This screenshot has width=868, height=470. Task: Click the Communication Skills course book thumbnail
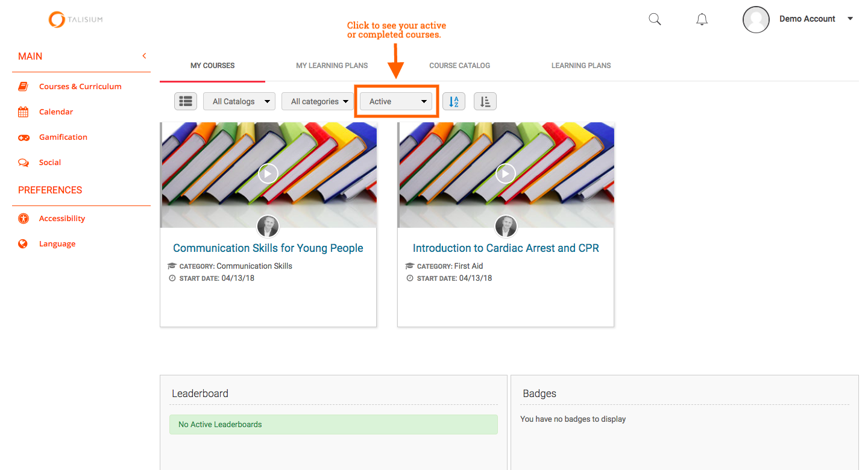[x=268, y=175]
